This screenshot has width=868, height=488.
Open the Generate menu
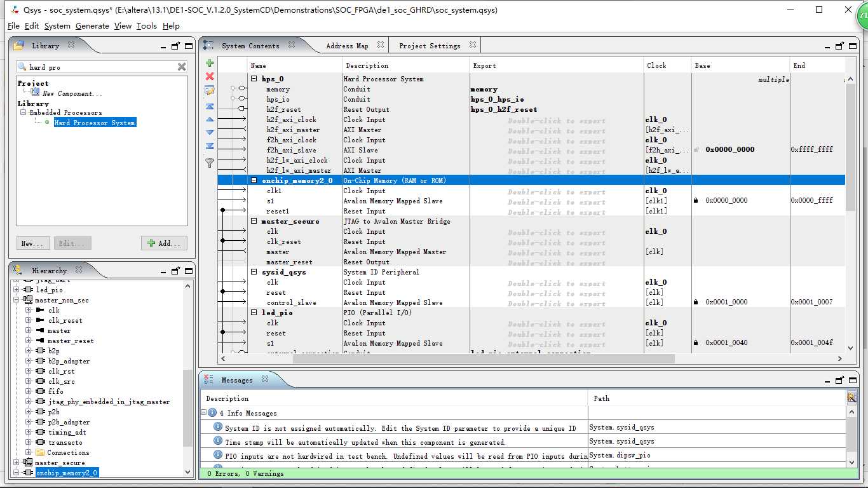(92, 25)
